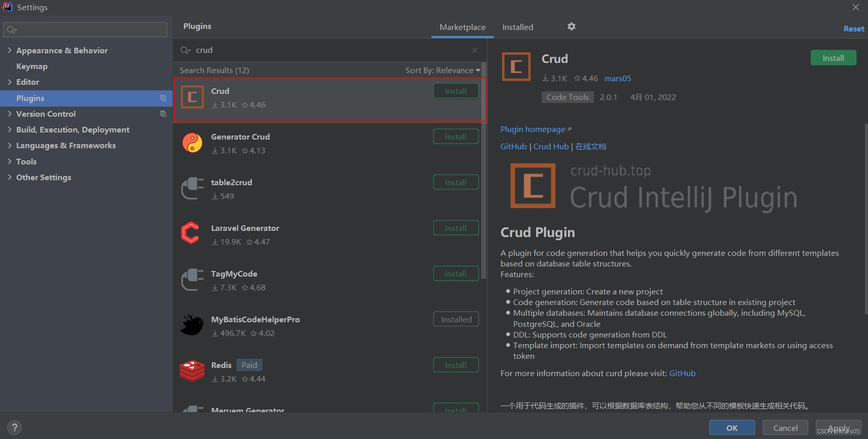Screen dimensions: 868x439
Task: Click the Code Tools tag
Action: click(x=567, y=97)
